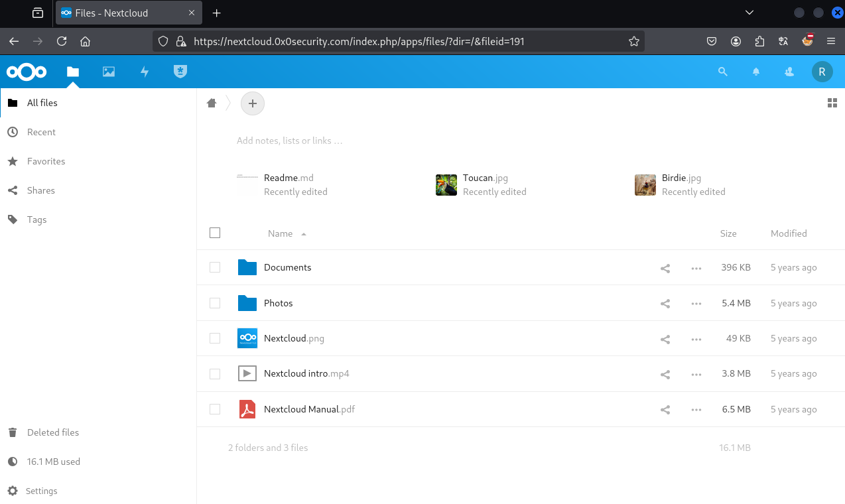Expand more actions for Nextcloud.png
The width and height of the screenshot is (845, 504).
[696, 339]
